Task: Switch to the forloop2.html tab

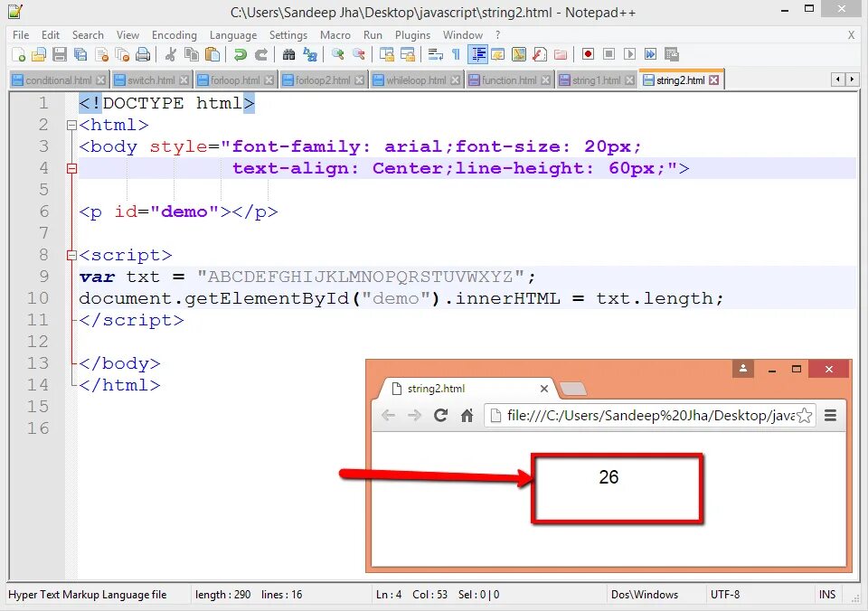Action: pos(323,80)
